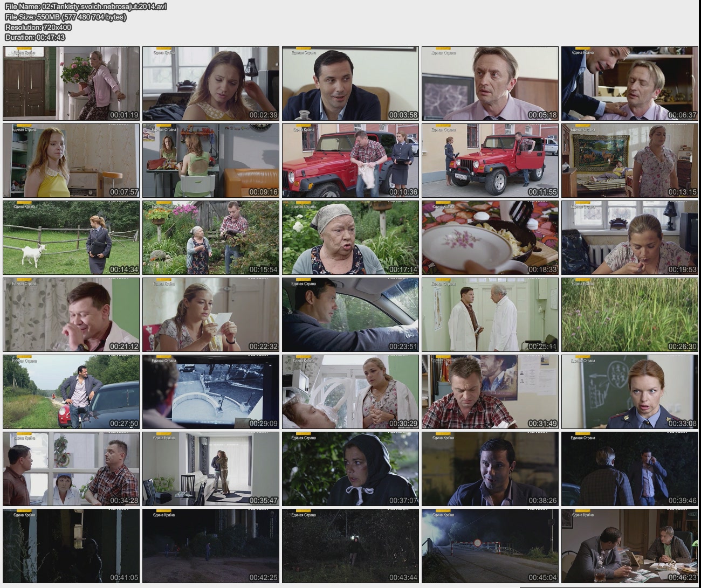The image size is (701, 588).
Task: Open the frame at 00:33:08 of woman in uniform
Action: click(x=629, y=391)
